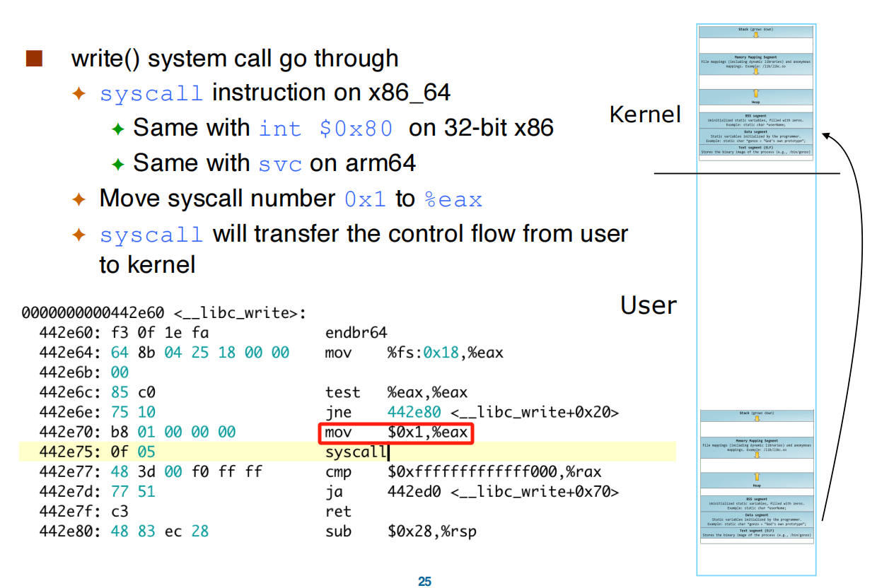Click the orange star bullet before Move syscall number
877x588 pixels.
point(79,199)
